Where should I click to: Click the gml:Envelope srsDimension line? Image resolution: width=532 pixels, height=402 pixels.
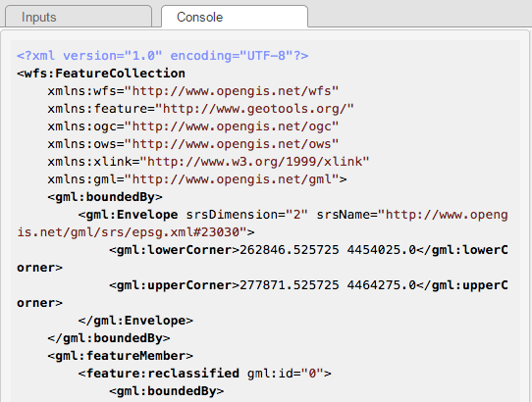coord(293,214)
